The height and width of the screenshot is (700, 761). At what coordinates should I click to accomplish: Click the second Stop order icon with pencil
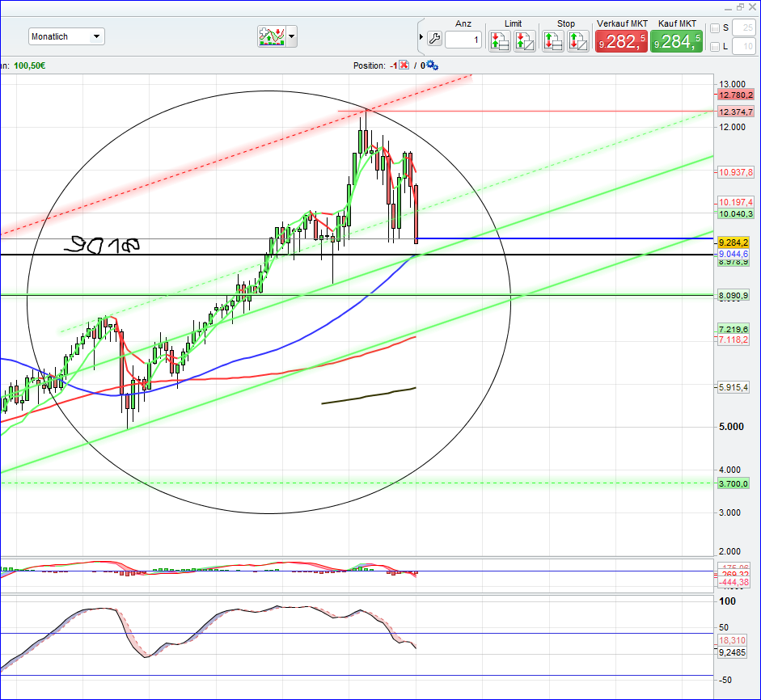(578, 40)
